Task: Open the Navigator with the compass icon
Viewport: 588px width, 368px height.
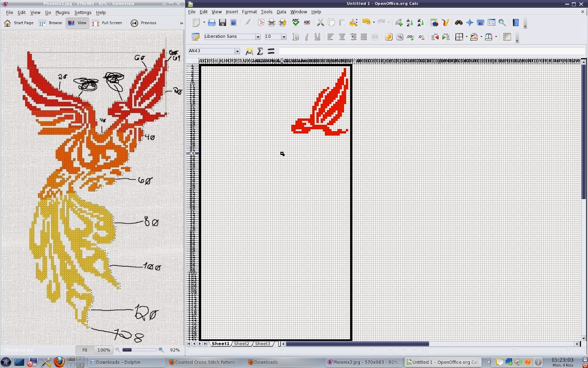Action: pos(470,22)
